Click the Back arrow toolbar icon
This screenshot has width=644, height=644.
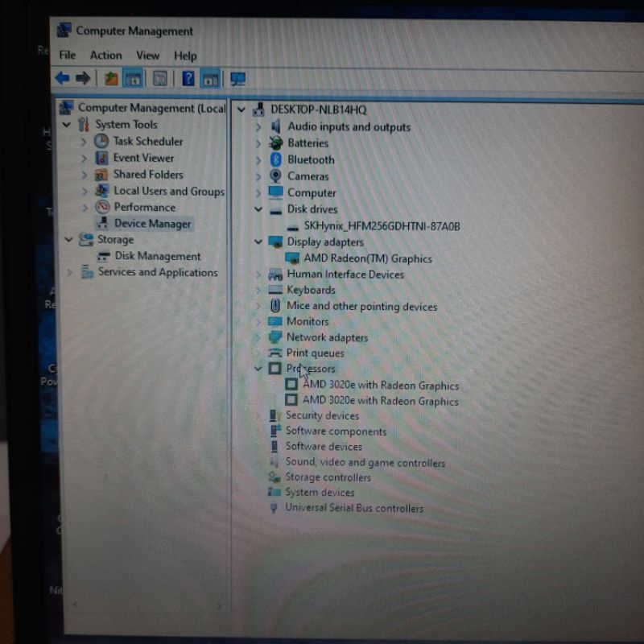62,78
